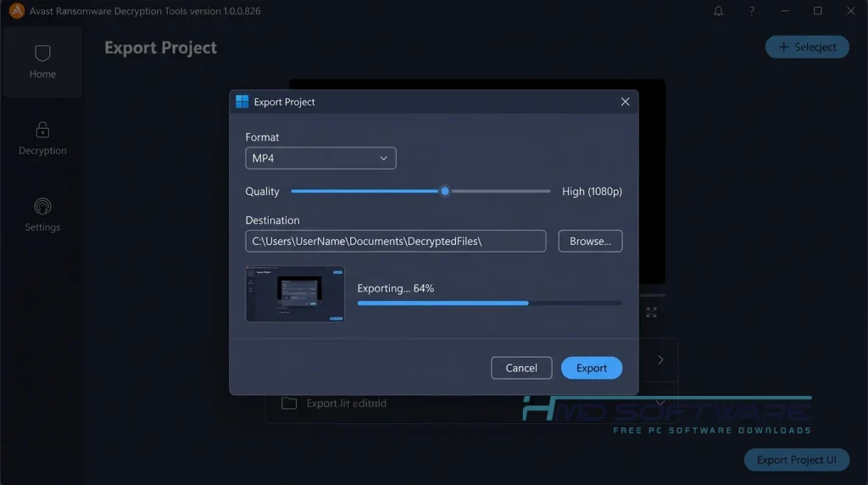868x485 pixels.
Task: Click fullscreen expand icon behind dialog
Action: pos(651,312)
